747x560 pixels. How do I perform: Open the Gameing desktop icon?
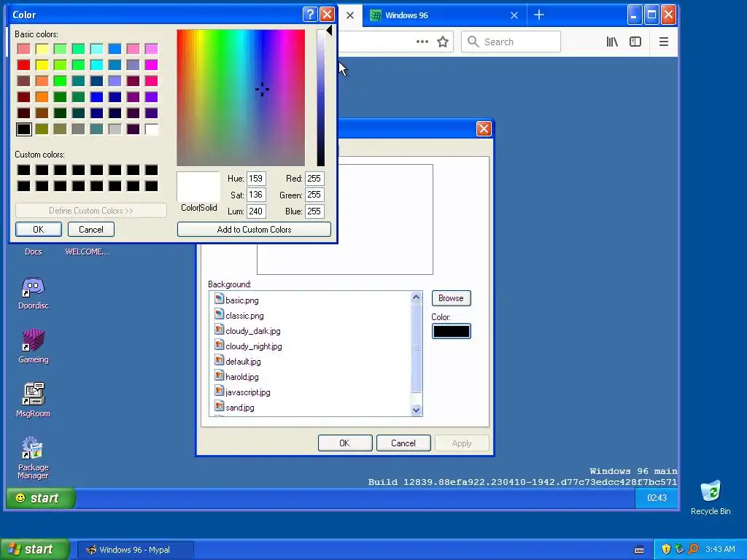33,346
